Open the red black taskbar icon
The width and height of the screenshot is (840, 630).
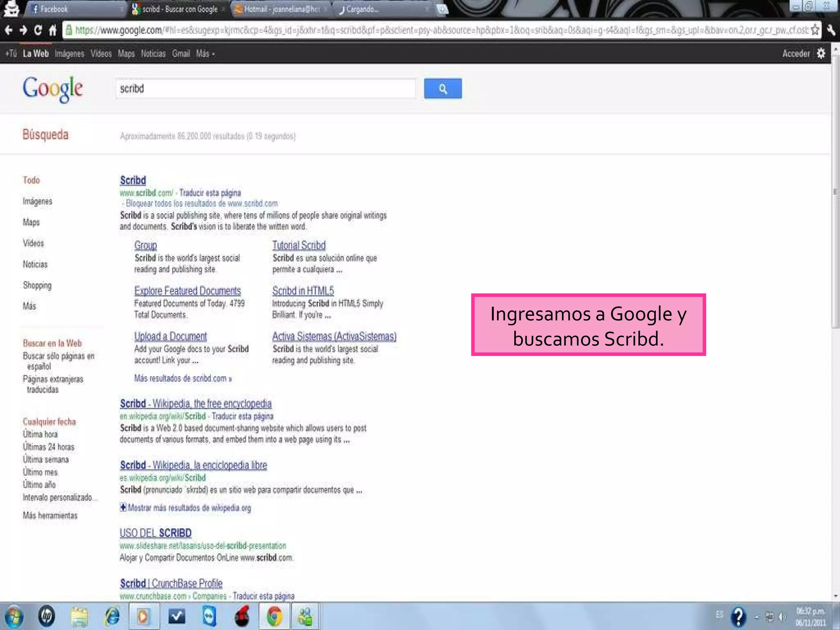click(x=242, y=616)
